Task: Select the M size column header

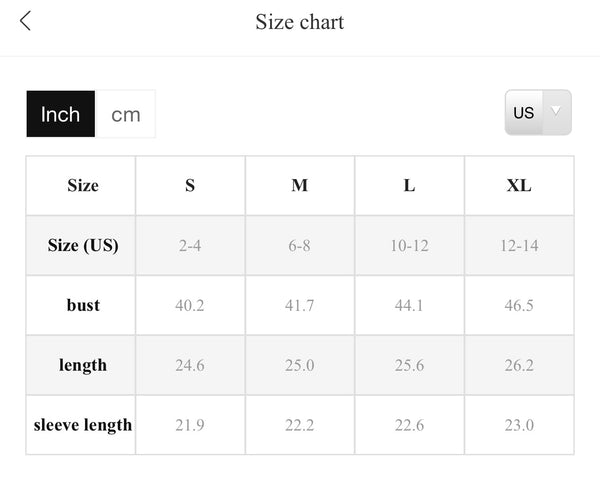Action: click(x=300, y=186)
